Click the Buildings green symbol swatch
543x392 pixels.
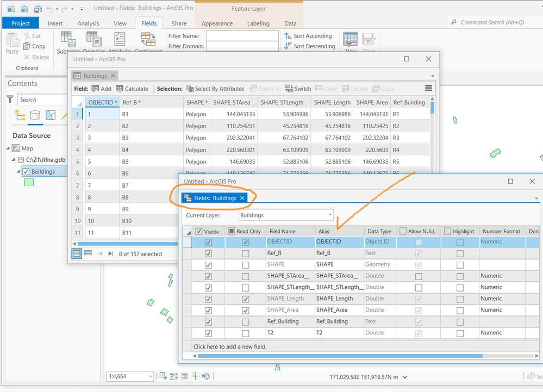click(x=29, y=182)
